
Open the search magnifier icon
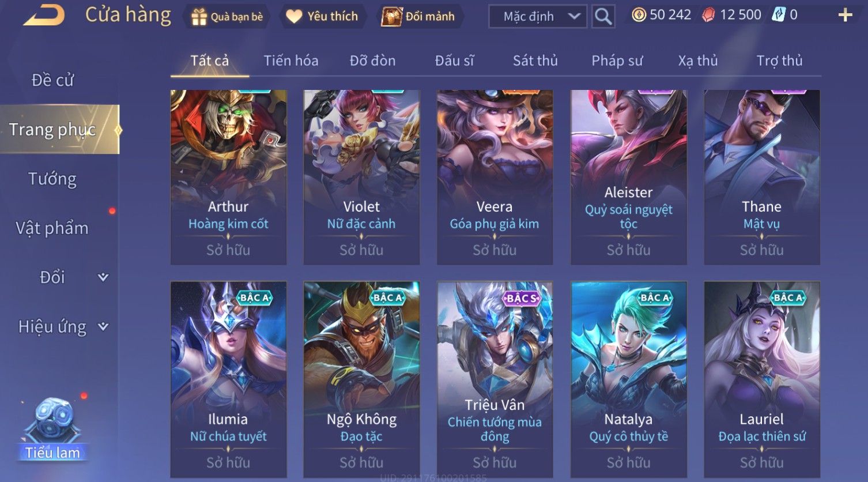[x=603, y=16]
